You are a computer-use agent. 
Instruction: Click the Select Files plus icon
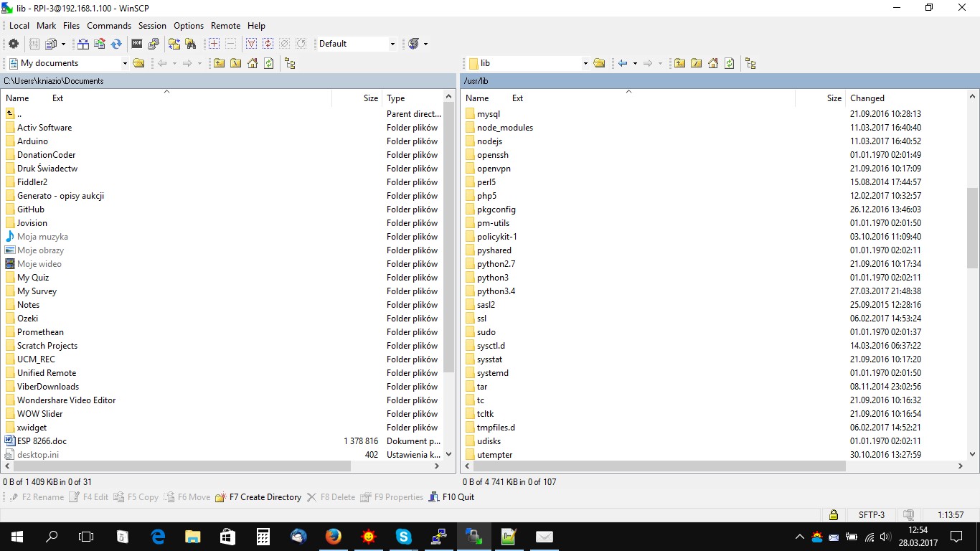(214, 44)
